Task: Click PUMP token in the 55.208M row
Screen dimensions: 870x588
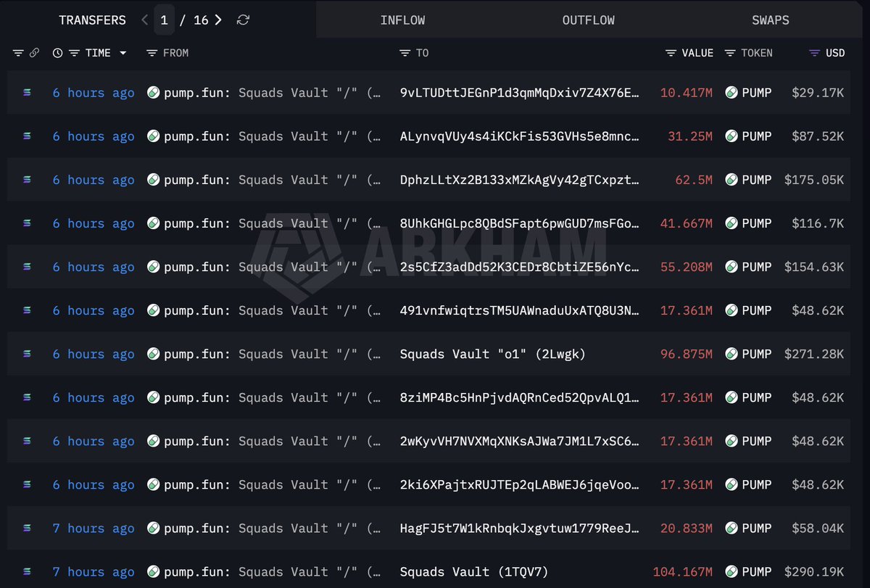Action: coord(748,267)
